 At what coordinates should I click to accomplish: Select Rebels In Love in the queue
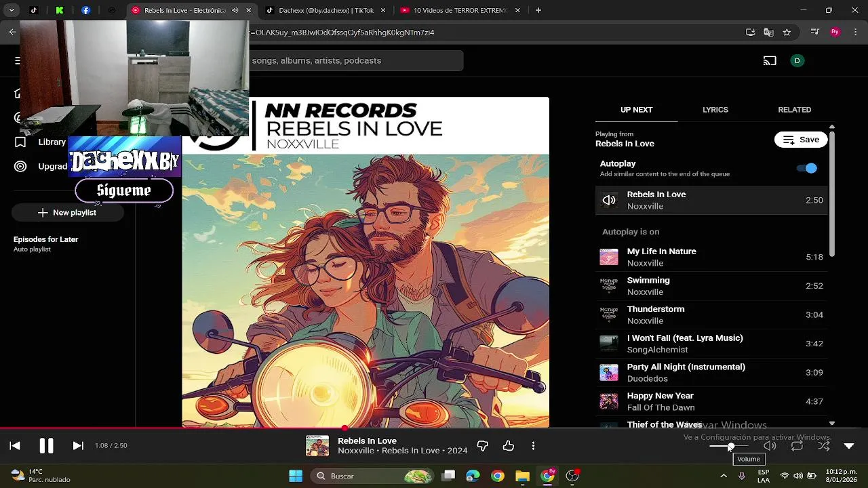[711, 200]
